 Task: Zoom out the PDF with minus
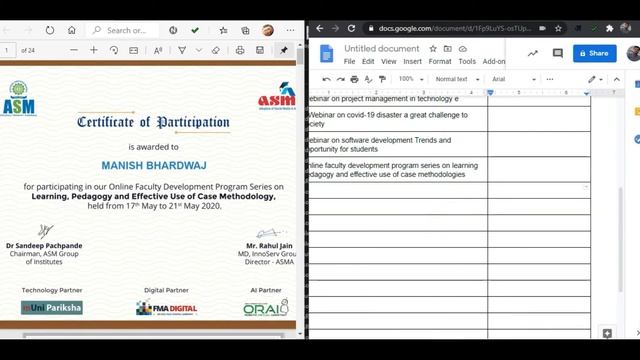(x=74, y=50)
